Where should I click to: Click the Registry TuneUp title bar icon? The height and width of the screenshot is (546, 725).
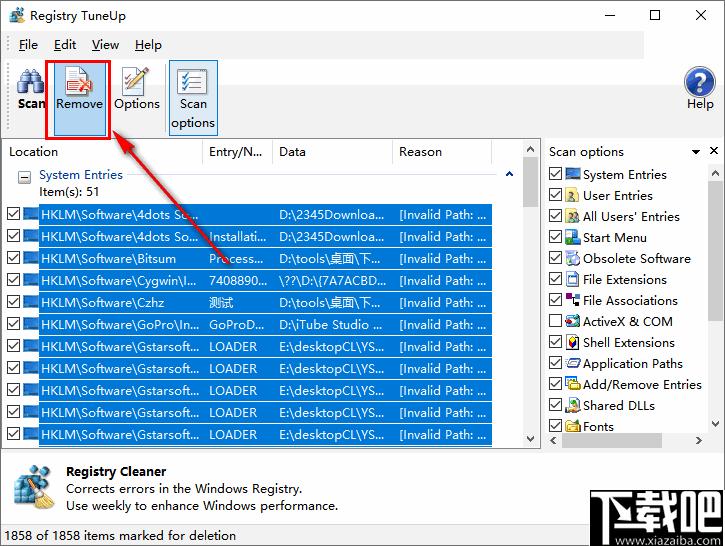tap(17, 15)
